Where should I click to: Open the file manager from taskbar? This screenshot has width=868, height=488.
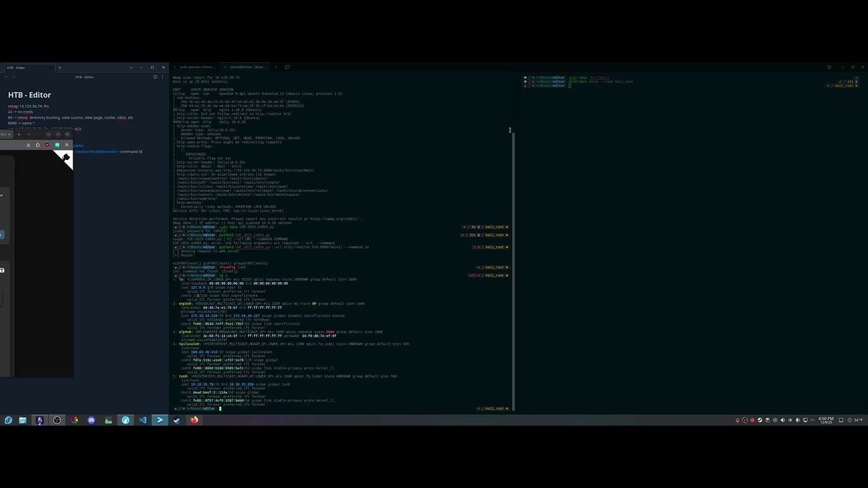coord(22,420)
